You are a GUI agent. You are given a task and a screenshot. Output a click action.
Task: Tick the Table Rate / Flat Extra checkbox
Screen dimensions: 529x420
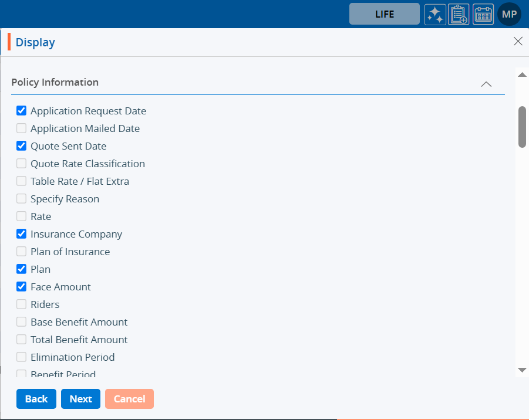[21, 181]
